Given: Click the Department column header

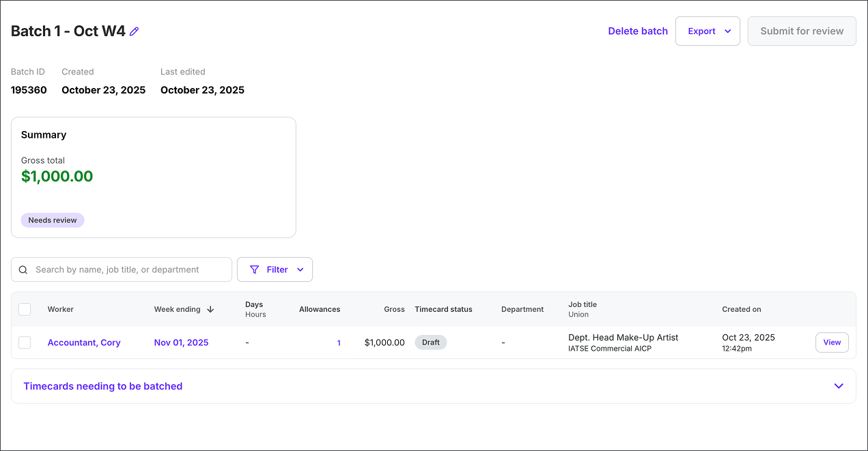Looking at the screenshot, I should [x=522, y=309].
